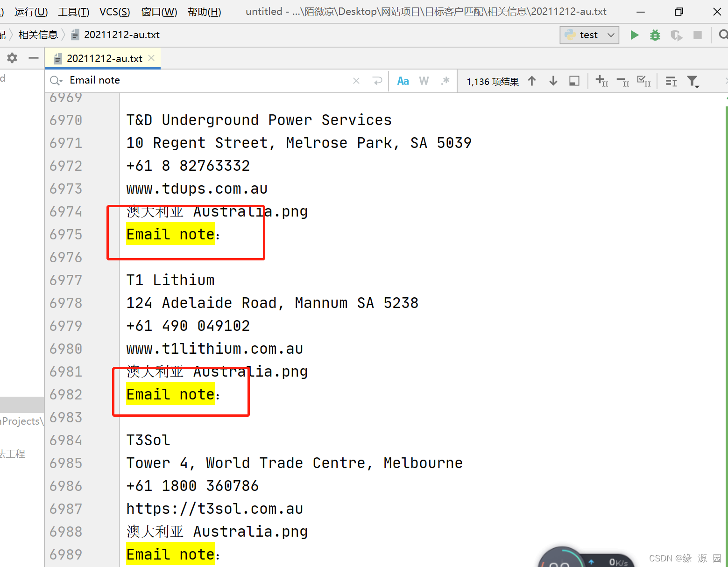Close the 20211212-au.txt tab
This screenshot has height=567, width=728.
coord(151,58)
